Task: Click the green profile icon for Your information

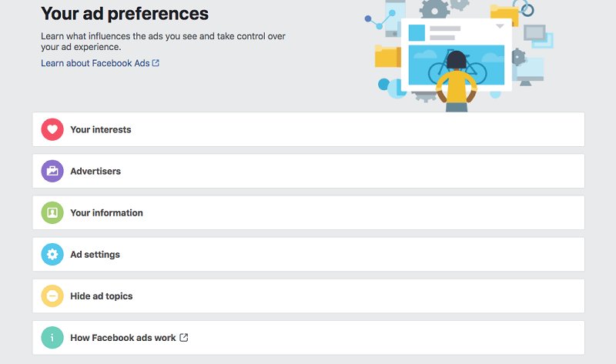Action: coord(52,213)
